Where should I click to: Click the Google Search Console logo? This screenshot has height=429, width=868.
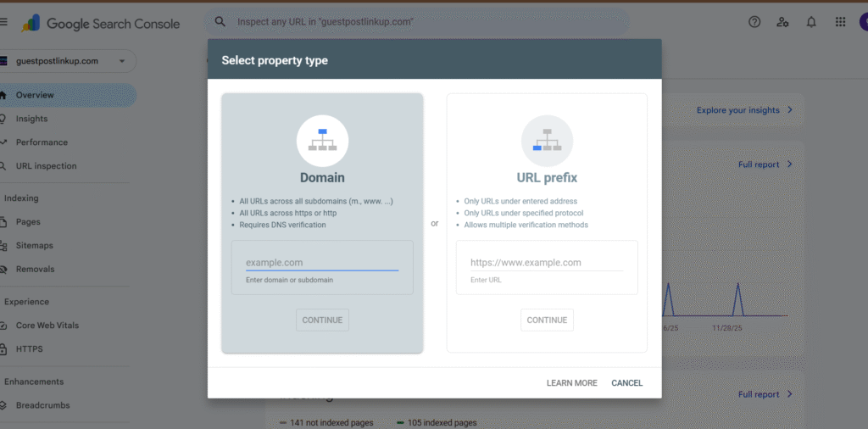[x=100, y=23]
